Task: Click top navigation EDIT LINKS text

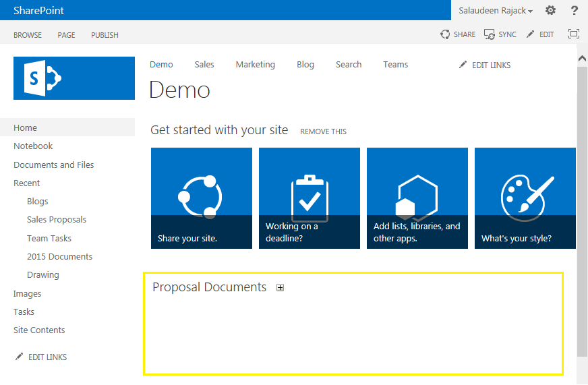Action: (492, 65)
